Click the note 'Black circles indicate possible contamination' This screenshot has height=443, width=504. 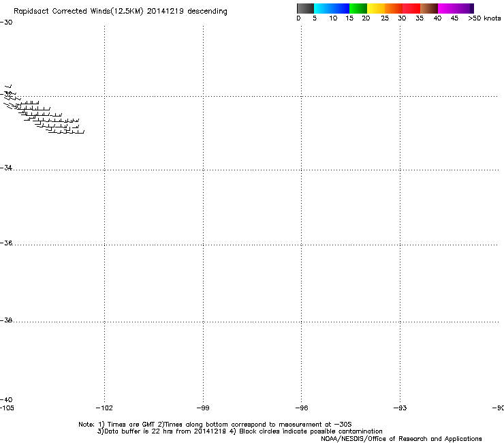coord(311,431)
